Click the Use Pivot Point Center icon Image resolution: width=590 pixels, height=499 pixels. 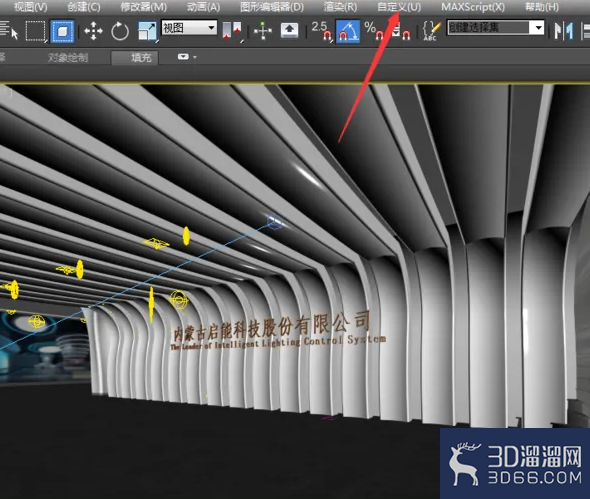232,31
